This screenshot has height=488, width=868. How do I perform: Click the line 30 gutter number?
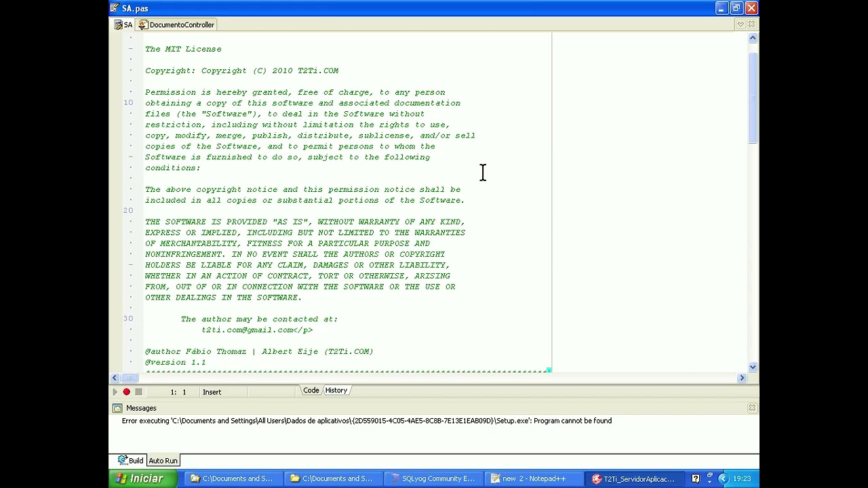128,319
